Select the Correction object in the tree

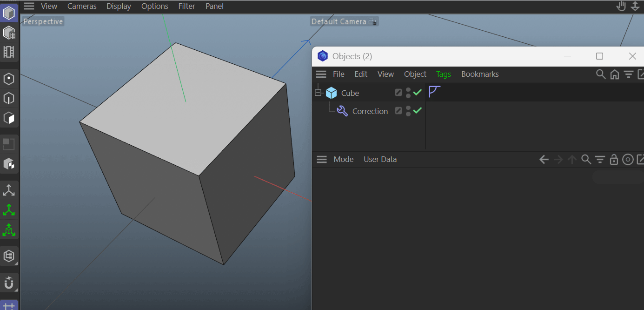tap(370, 111)
